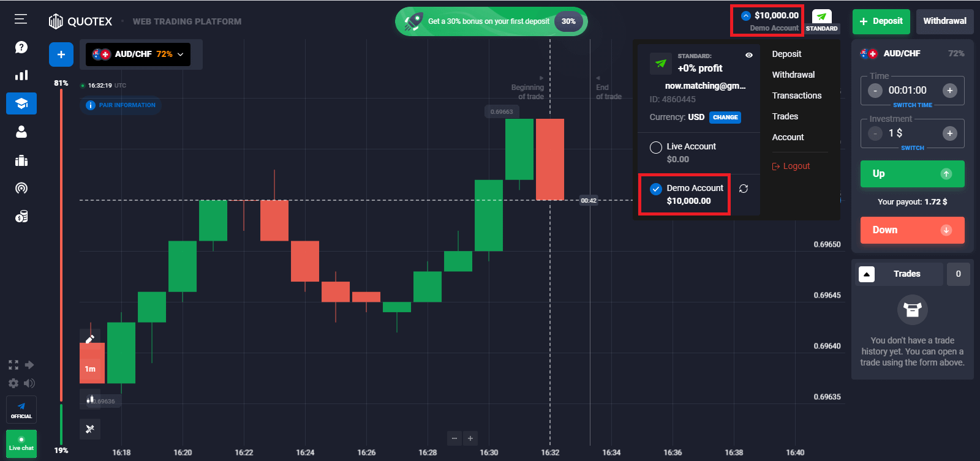Open Transactions in account menu
This screenshot has height=461, width=980.
(x=797, y=96)
